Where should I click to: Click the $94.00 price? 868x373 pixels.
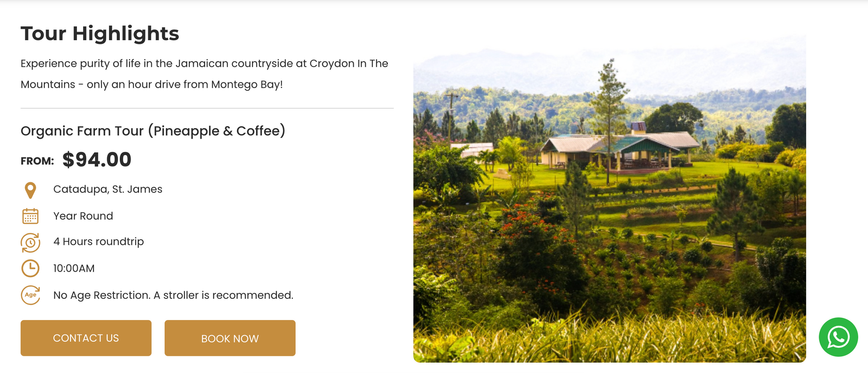click(97, 160)
